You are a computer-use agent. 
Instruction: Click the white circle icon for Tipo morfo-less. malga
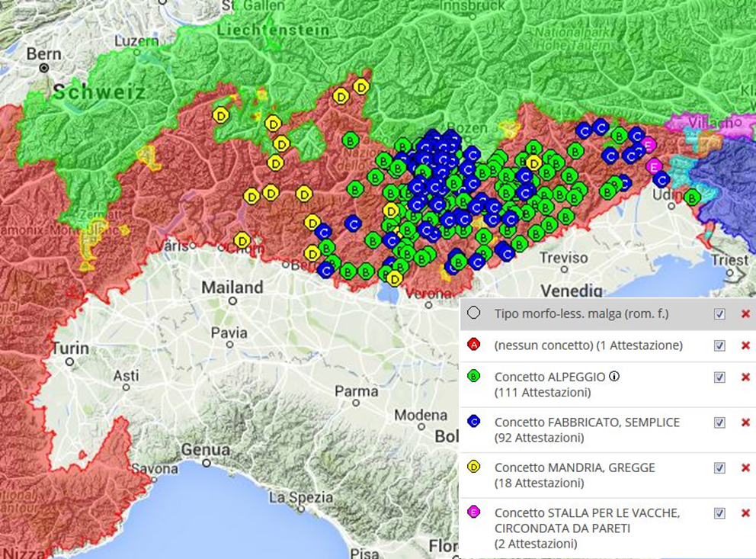point(474,313)
